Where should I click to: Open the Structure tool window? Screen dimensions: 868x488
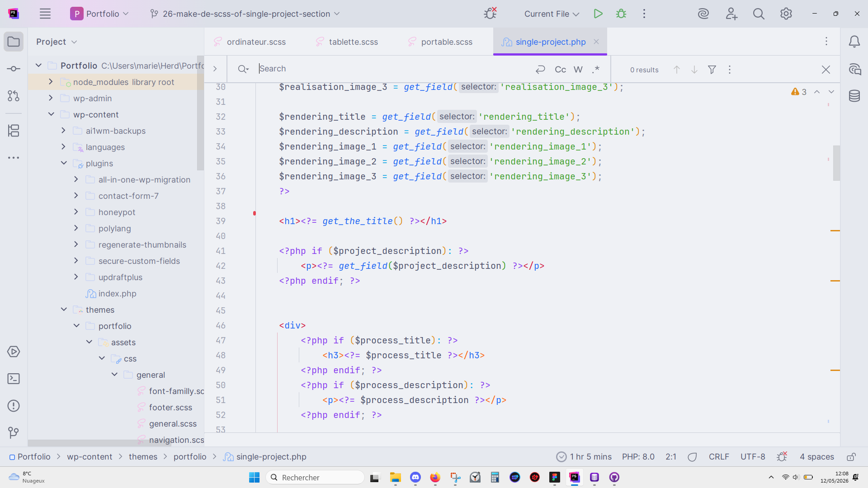14,131
